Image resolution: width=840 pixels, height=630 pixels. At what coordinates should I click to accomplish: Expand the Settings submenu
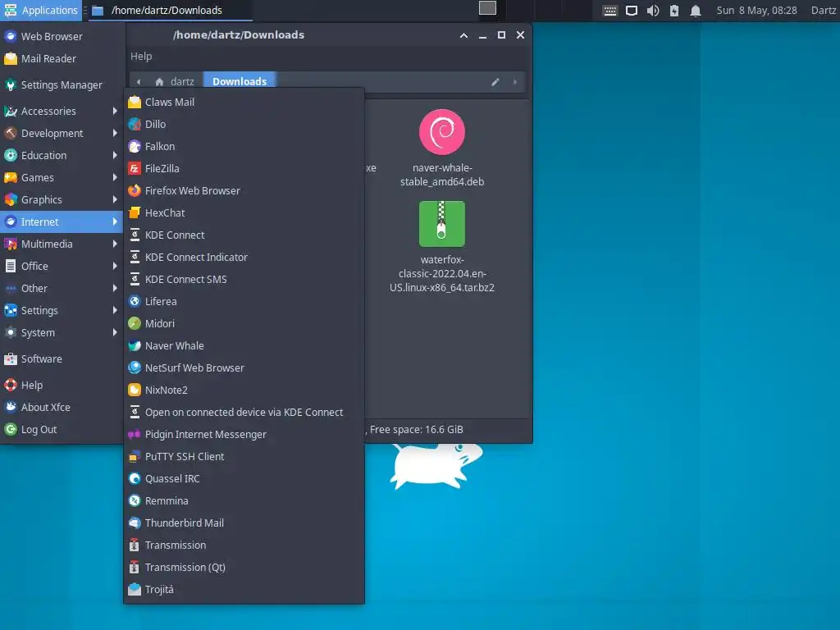click(61, 310)
